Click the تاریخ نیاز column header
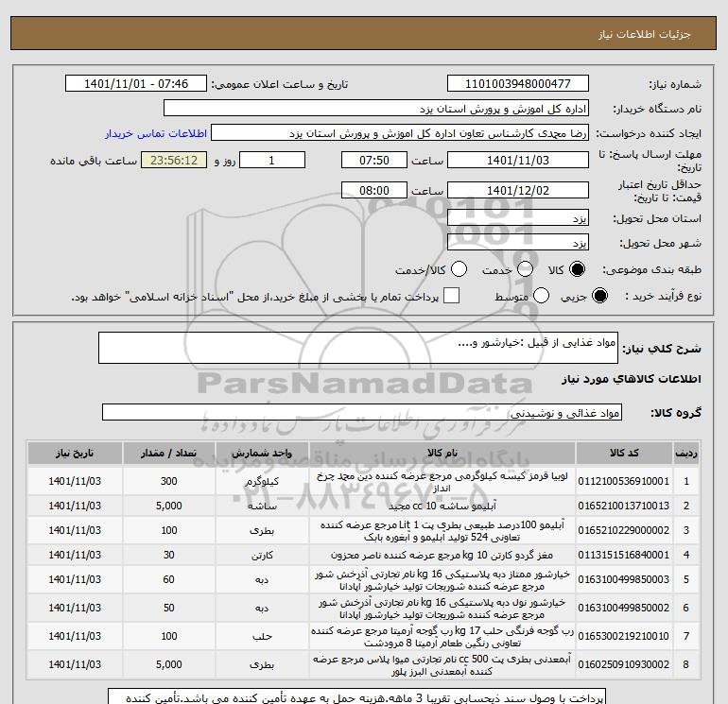This screenshot has width=728, height=704. pyautogui.click(x=75, y=454)
